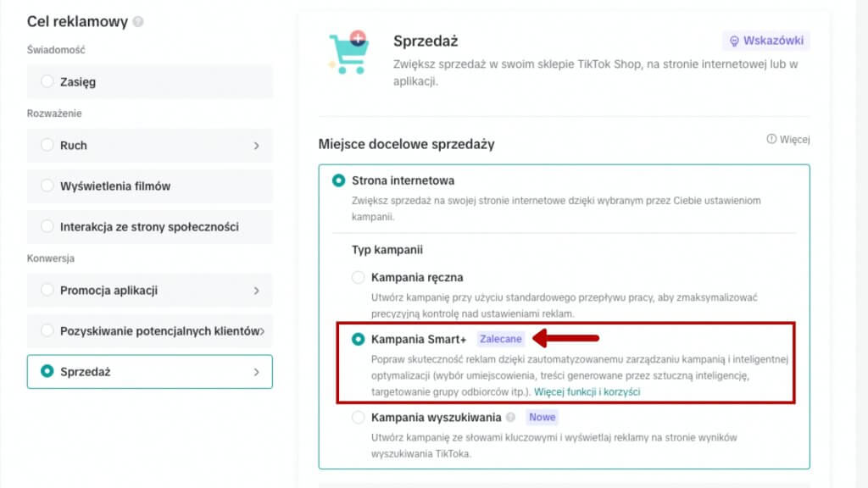Click the "Zalecane" badge next to Kampania Smart+

click(501, 338)
